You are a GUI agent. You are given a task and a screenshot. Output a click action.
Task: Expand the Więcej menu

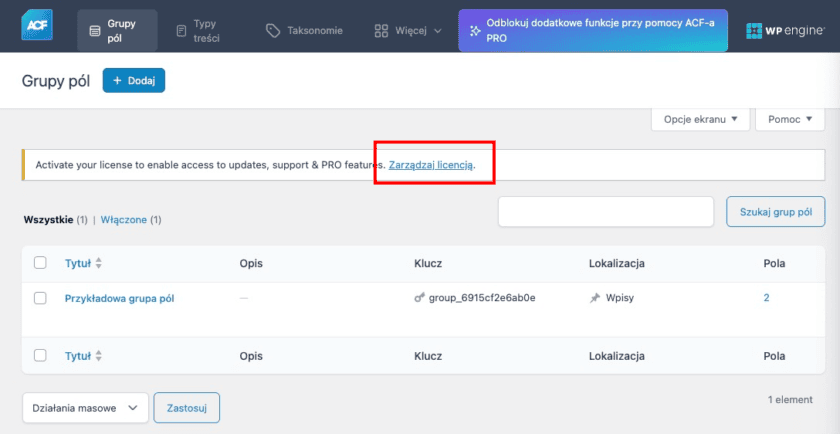407,31
